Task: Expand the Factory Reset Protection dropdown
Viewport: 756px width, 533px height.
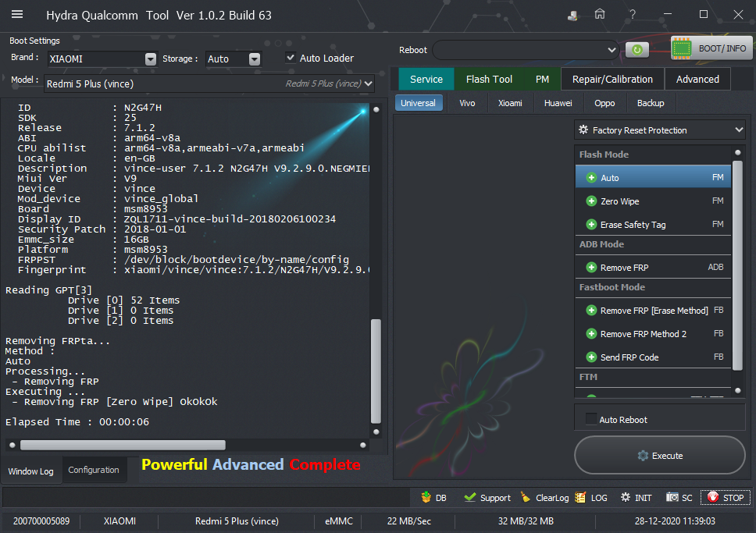Action: click(660, 130)
